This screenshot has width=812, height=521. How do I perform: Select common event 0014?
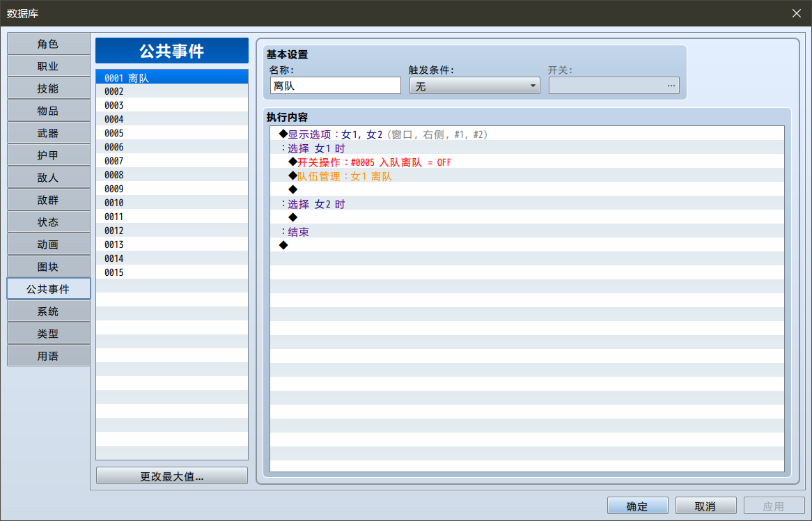172,258
